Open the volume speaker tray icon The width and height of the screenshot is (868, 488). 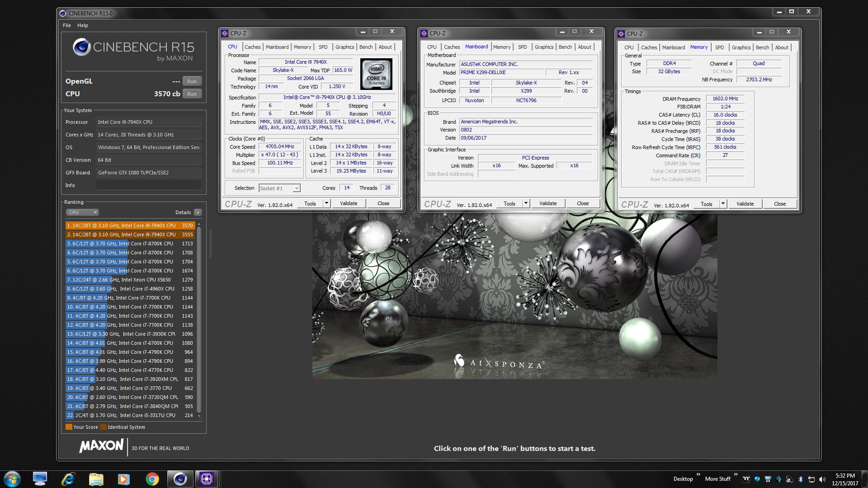pos(822,479)
